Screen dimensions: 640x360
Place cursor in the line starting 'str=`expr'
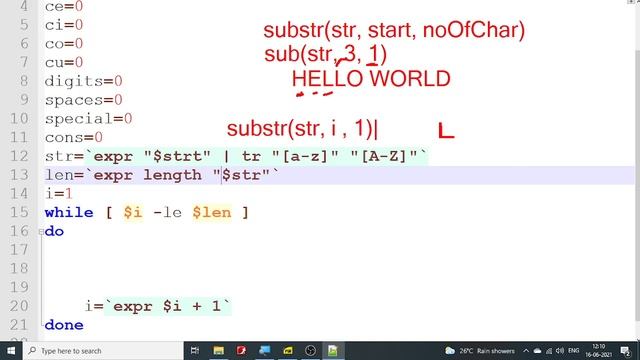[236, 156]
